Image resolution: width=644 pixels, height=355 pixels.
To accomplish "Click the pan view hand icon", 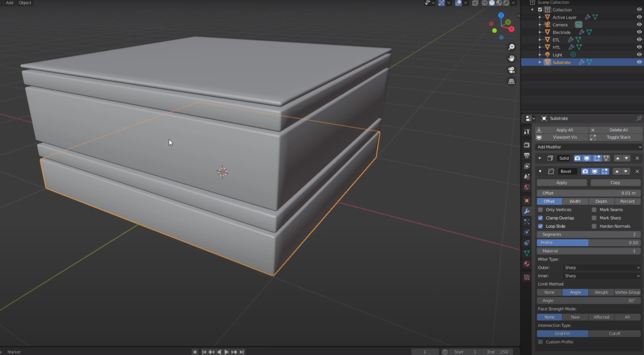I will point(511,58).
